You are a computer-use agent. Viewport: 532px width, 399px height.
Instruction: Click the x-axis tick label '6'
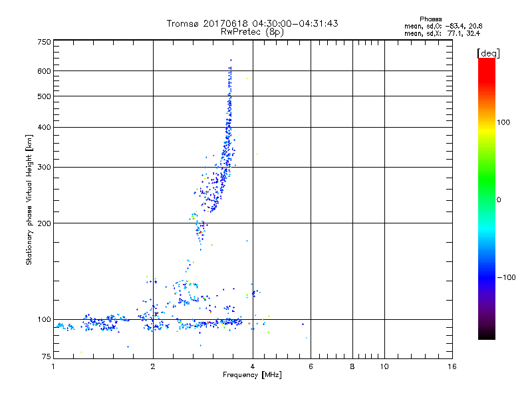311,366
